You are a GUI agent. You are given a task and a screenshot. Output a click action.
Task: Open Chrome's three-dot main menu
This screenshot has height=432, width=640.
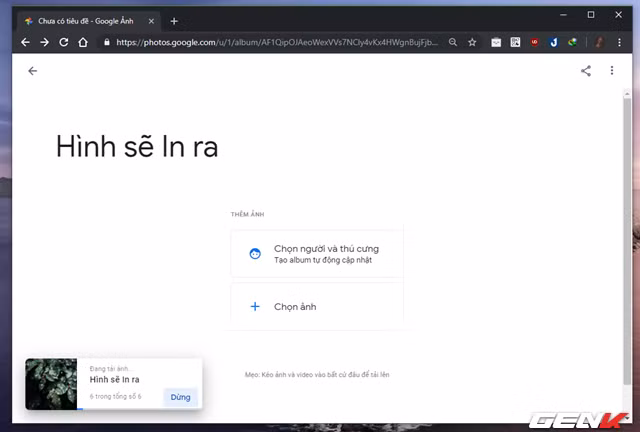coord(619,42)
